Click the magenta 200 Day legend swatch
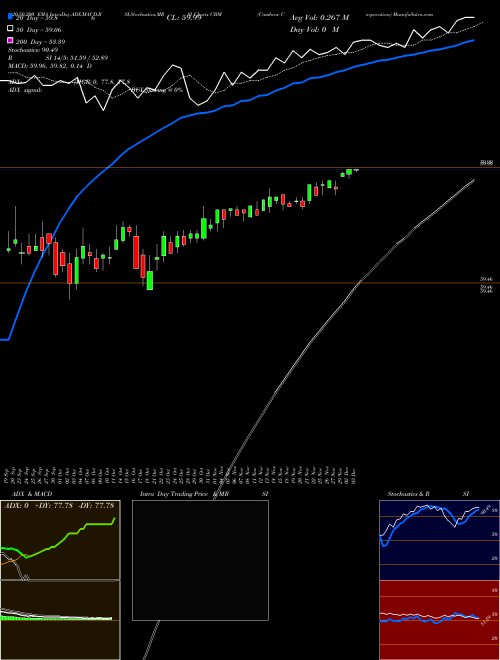Viewport: 500px width, 660px height. (10, 40)
